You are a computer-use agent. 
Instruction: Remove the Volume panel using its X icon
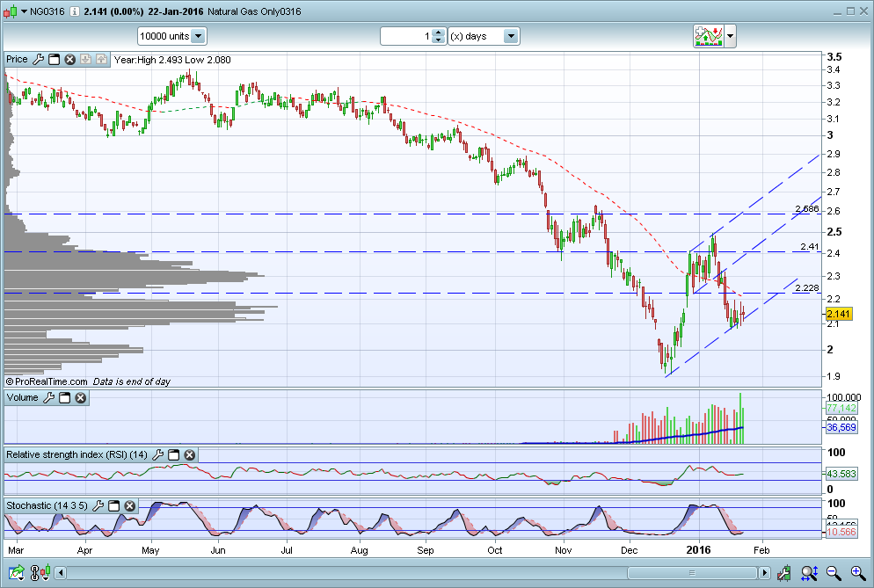80,398
